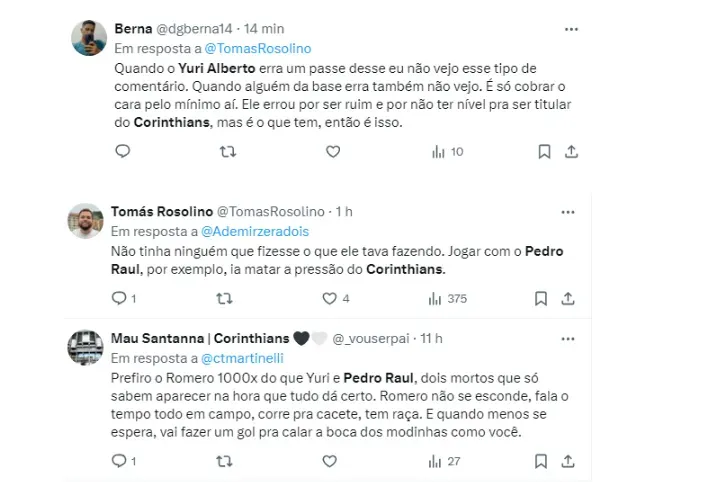
Task: Repost Berna's tweet about Yuri Alberto
Action: (x=226, y=152)
